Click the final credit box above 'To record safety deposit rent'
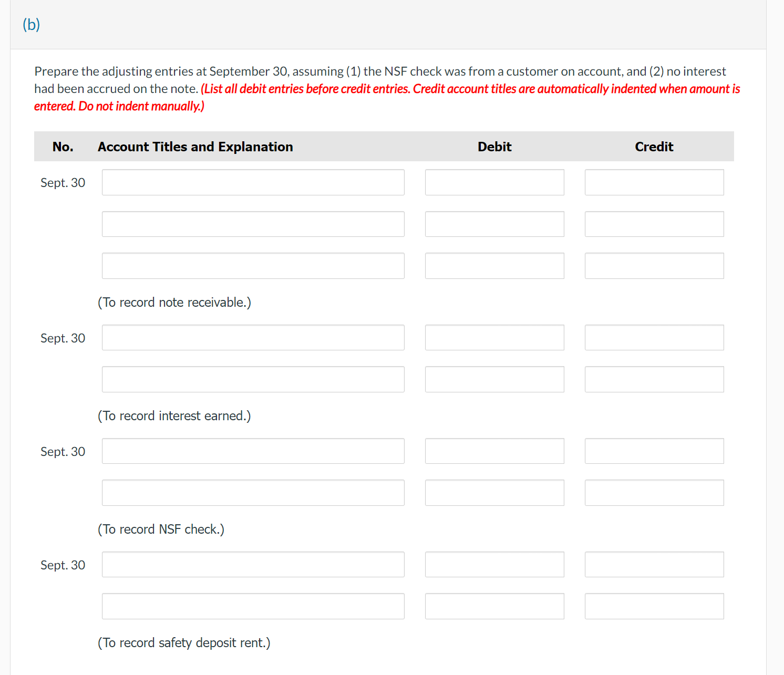Image resolution: width=784 pixels, height=675 pixels. click(x=654, y=606)
